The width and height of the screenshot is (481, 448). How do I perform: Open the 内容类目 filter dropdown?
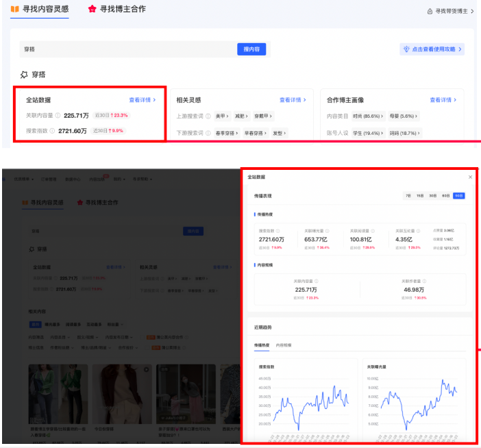click(x=60, y=337)
